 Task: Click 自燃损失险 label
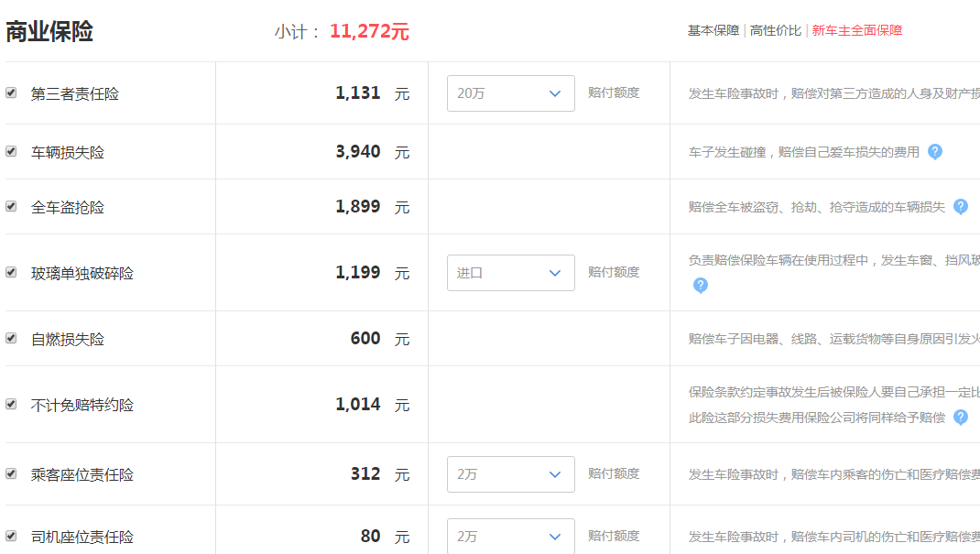tap(68, 339)
